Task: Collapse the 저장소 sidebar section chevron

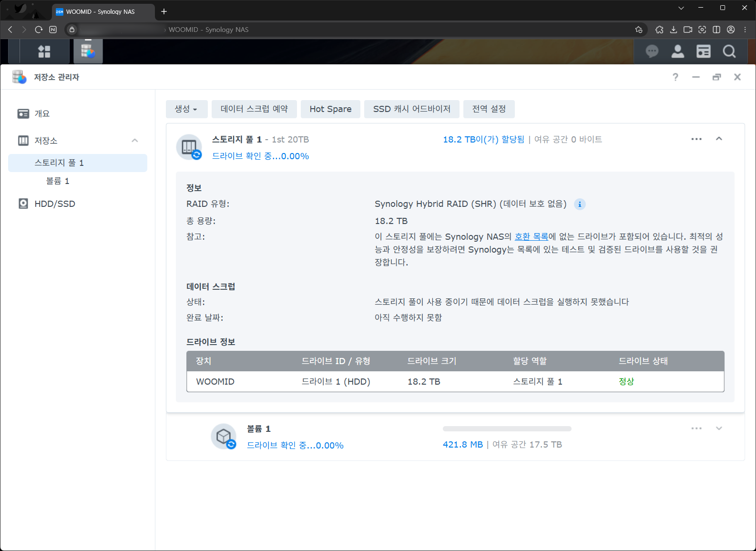Action: click(x=135, y=141)
